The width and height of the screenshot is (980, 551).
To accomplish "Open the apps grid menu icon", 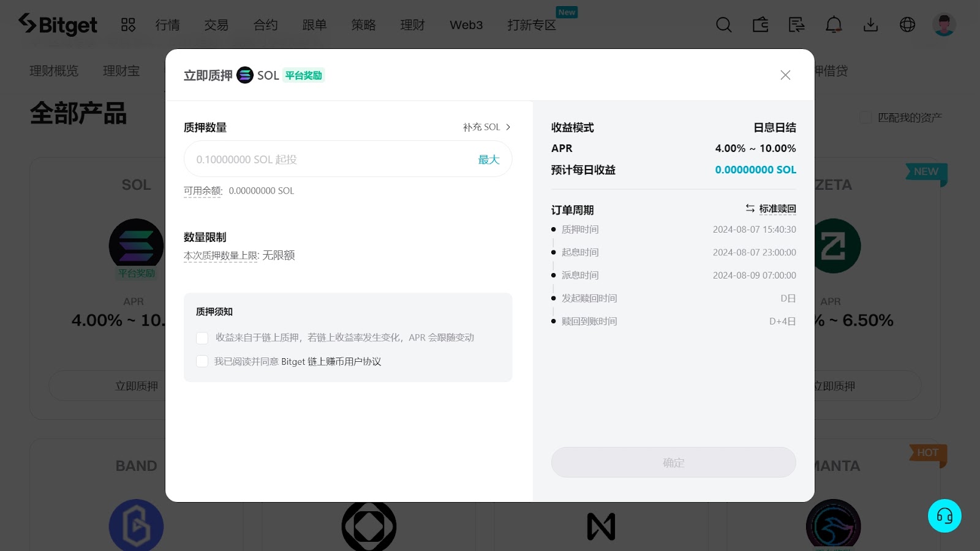I will pos(128,24).
